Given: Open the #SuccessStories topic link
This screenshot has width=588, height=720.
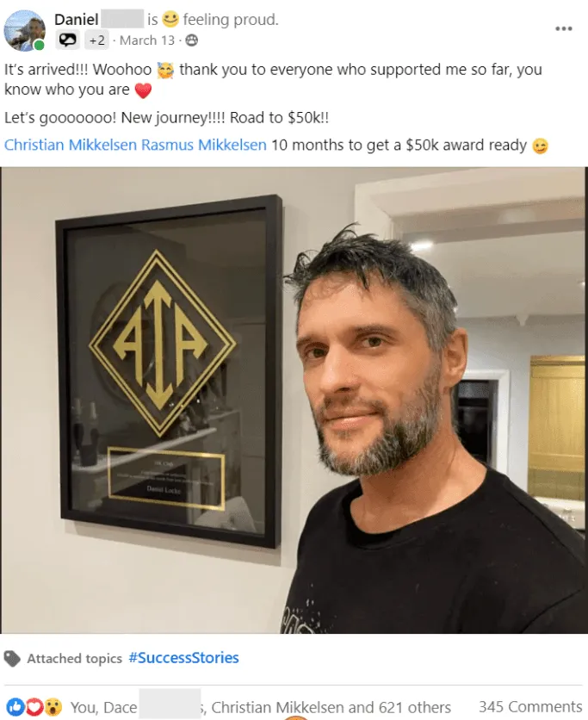Looking at the screenshot, I should [183, 657].
